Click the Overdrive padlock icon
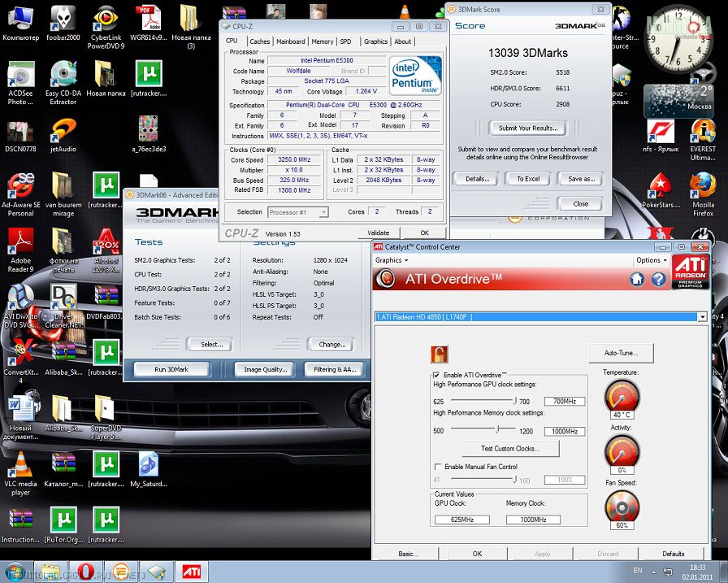Viewport: 728px width, 583px height. pos(439,354)
